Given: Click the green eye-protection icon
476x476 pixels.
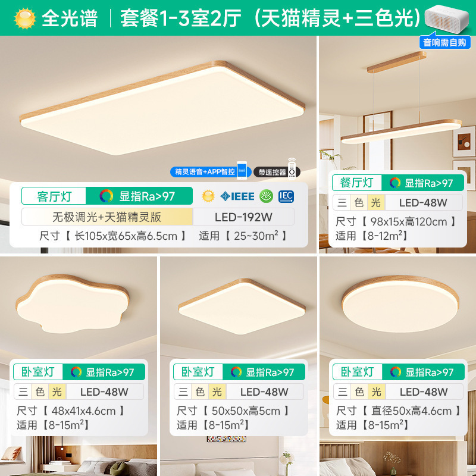Looking at the screenshot, I should tap(266, 196).
